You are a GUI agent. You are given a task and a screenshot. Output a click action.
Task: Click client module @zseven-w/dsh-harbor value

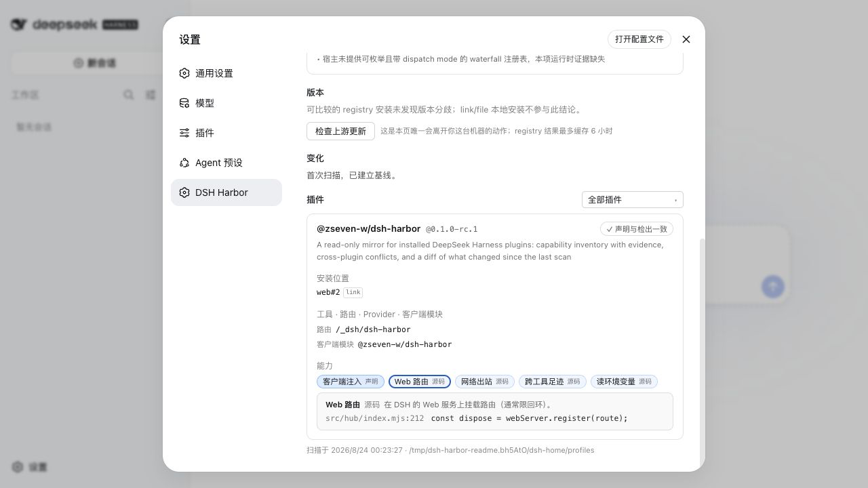pos(405,344)
